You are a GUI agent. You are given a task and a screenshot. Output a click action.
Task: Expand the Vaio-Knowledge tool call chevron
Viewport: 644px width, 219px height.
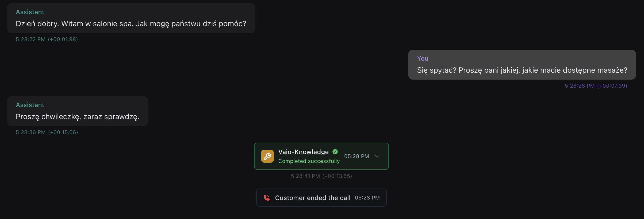(x=377, y=156)
